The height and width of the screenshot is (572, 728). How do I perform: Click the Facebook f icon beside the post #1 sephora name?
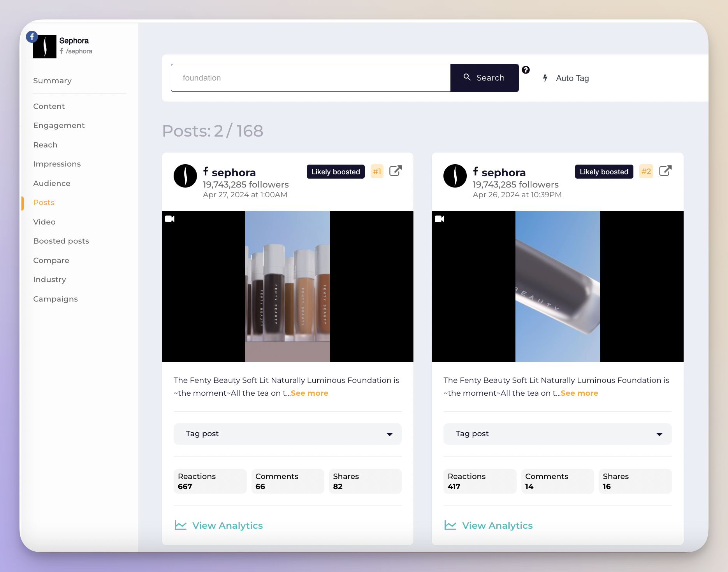click(x=206, y=171)
